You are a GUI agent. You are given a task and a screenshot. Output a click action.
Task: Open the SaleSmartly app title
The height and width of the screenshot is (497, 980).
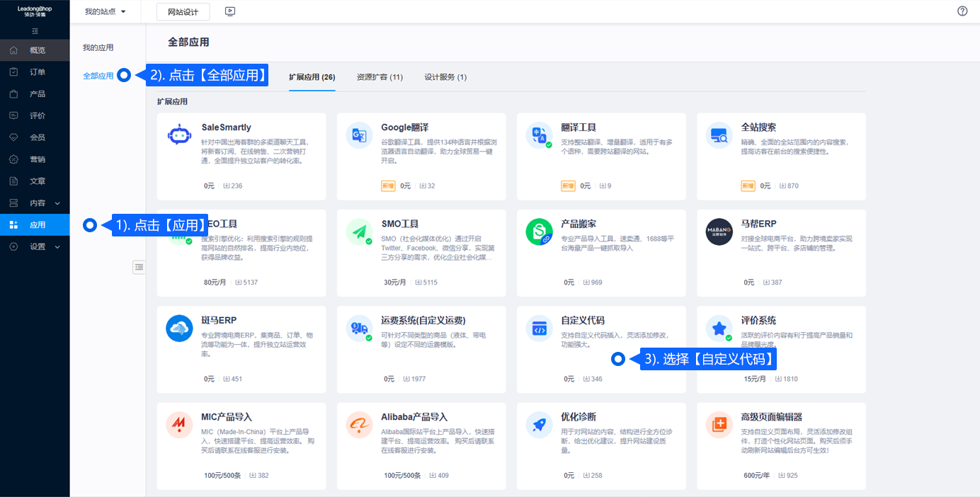[x=227, y=127]
